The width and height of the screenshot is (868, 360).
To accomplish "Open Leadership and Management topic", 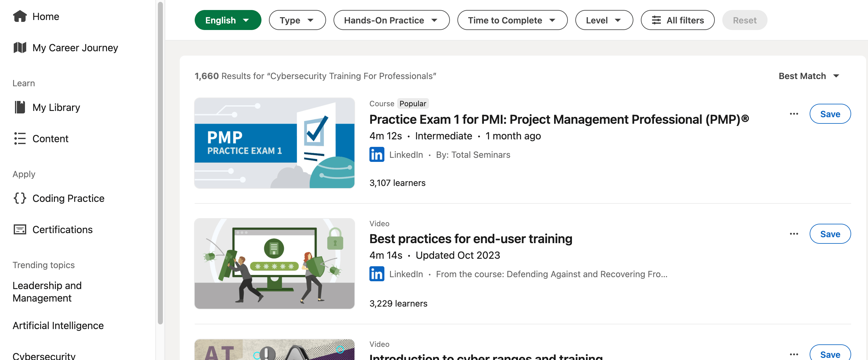I will pyautogui.click(x=47, y=291).
